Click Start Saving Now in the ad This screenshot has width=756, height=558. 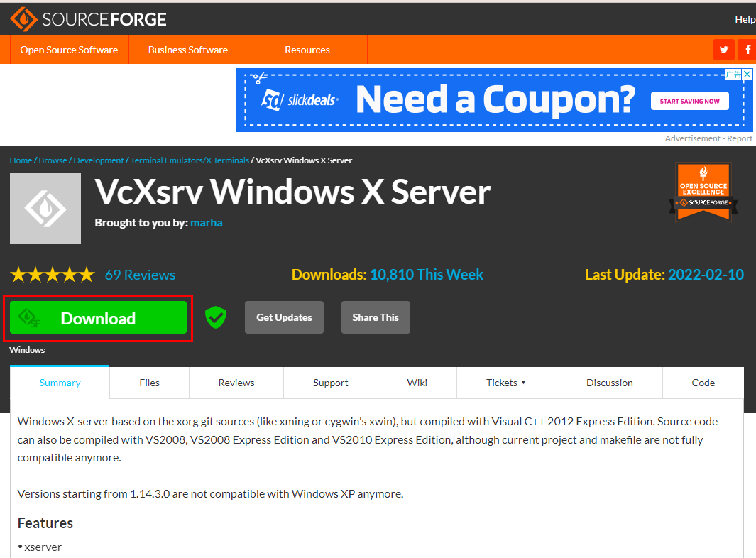689,102
